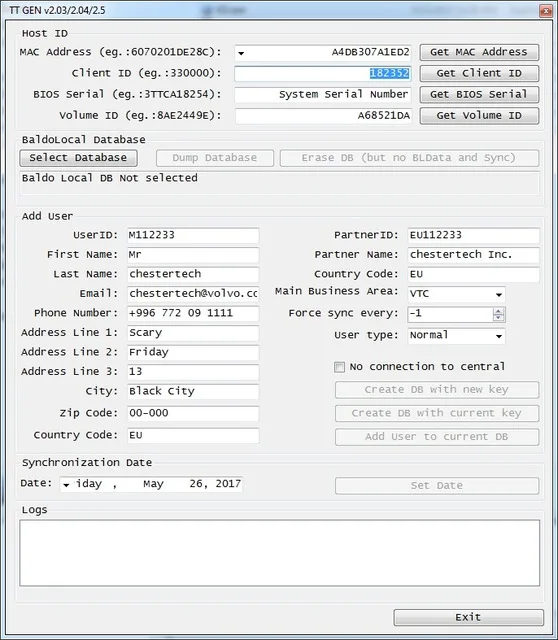Click the BIOS Serial input field
Viewport: 558px width, 640px height.
pos(323,95)
